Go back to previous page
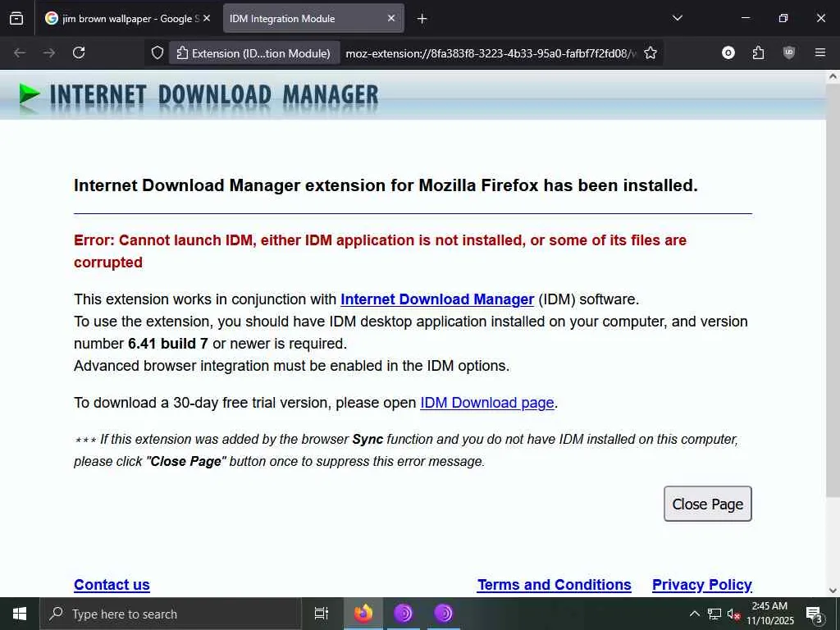840x630 pixels. [x=20, y=52]
